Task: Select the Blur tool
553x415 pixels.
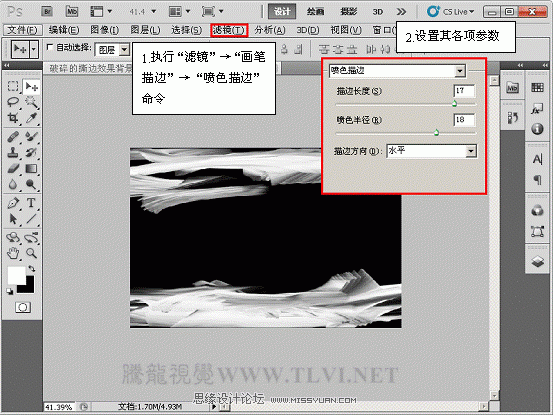Action: [13, 184]
